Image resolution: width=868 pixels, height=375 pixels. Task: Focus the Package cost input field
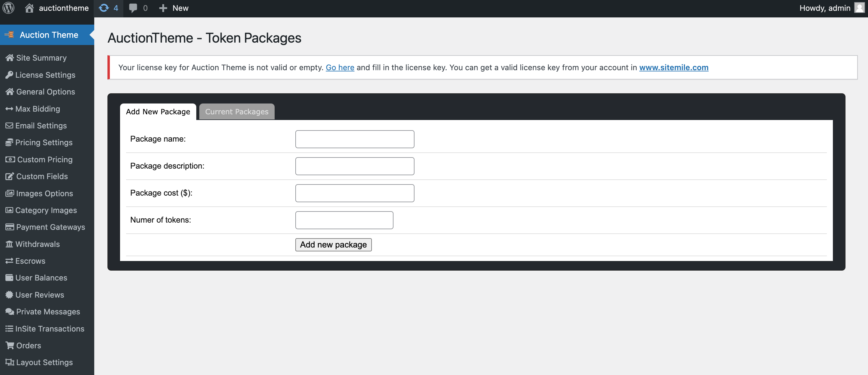point(354,193)
